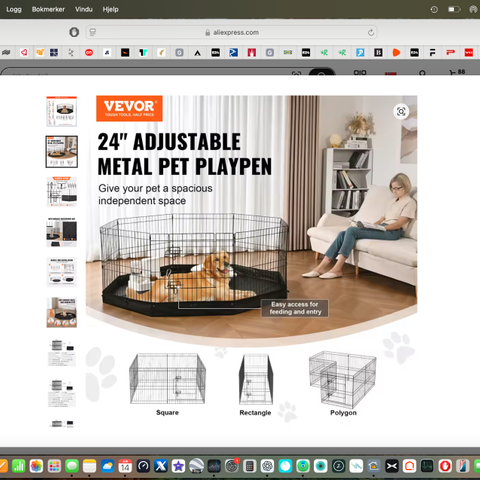Image resolution: width=480 pixels, height=480 pixels.
Task: Open the Bokmerker menu
Action: click(x=48, y=9)
